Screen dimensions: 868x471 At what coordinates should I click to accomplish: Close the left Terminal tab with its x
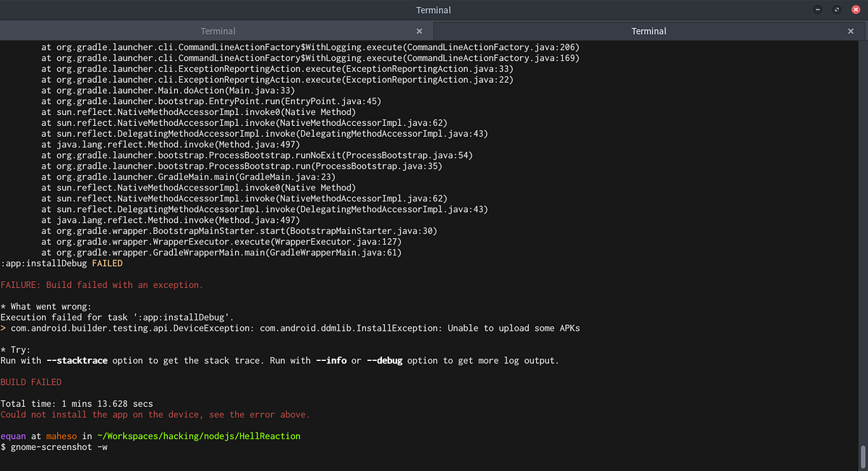click(x=419, y=31)
